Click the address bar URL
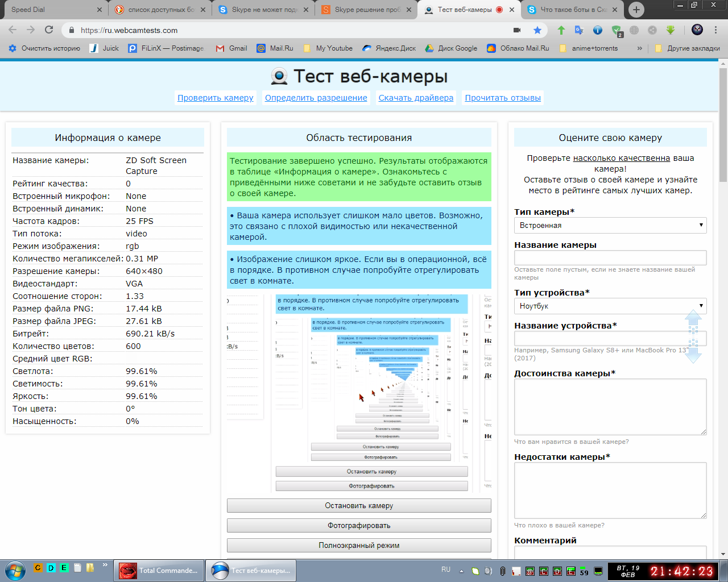Viewport: 728px width, 582px height. pos(129,31)
